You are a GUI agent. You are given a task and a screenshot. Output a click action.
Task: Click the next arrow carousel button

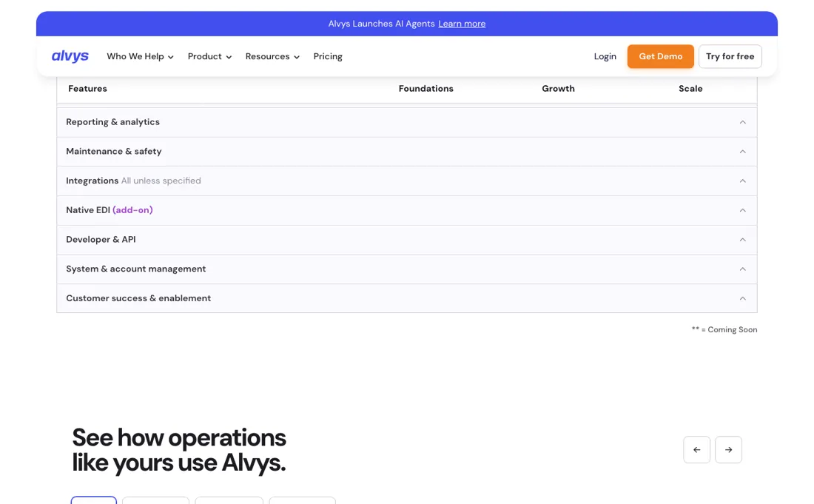tap(728, 449)
